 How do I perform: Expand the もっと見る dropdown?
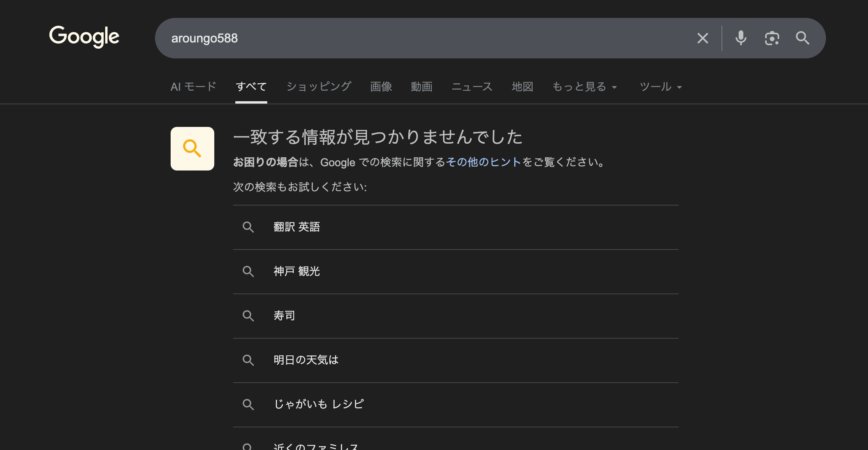pos(584,86)
